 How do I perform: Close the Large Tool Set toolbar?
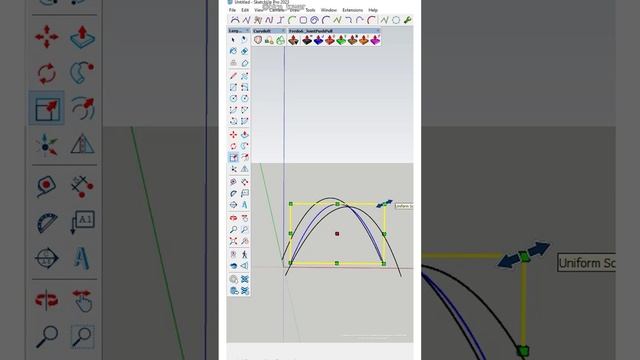coord(247,31)
